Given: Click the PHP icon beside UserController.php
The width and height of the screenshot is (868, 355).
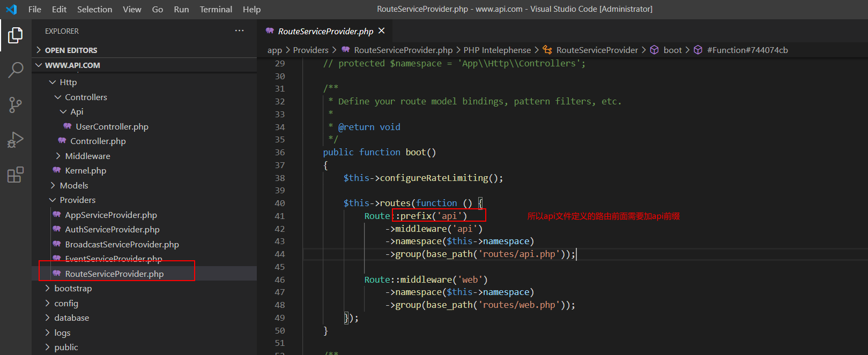Looking at the screenshot, I should click(68, 126).
